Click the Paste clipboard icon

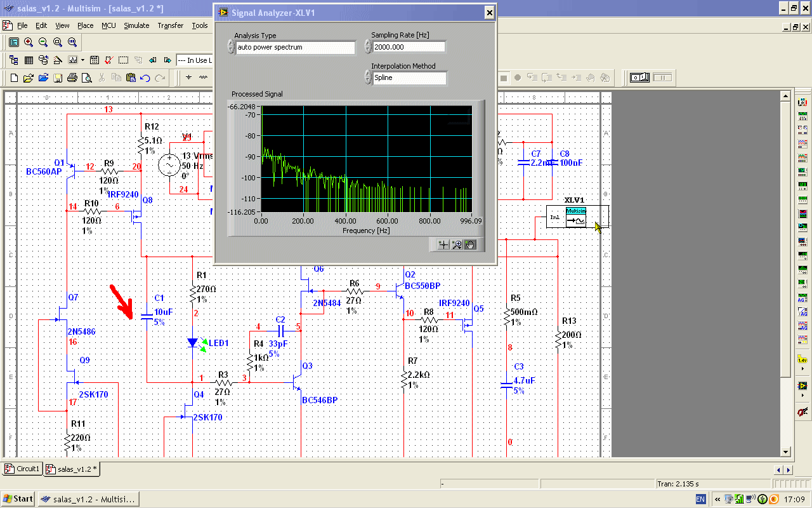click(x=131, y=78)
